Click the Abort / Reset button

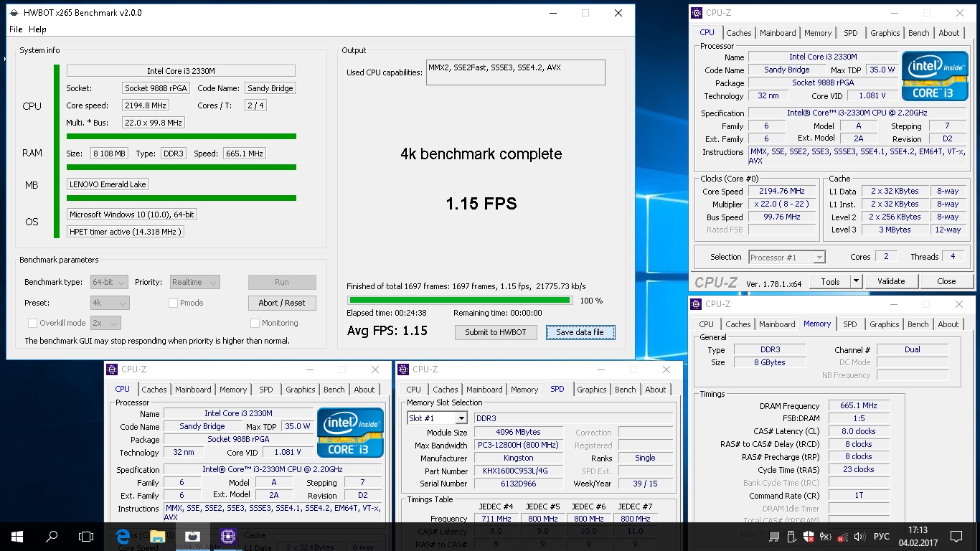282,303
